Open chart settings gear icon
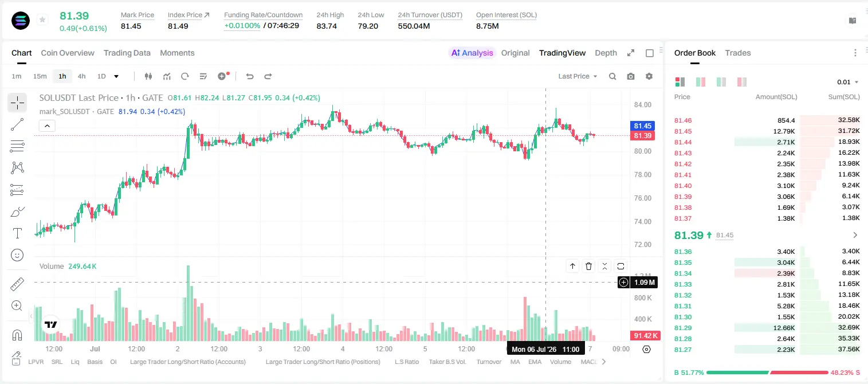This screenshot has width=868, height=384. 649,76
